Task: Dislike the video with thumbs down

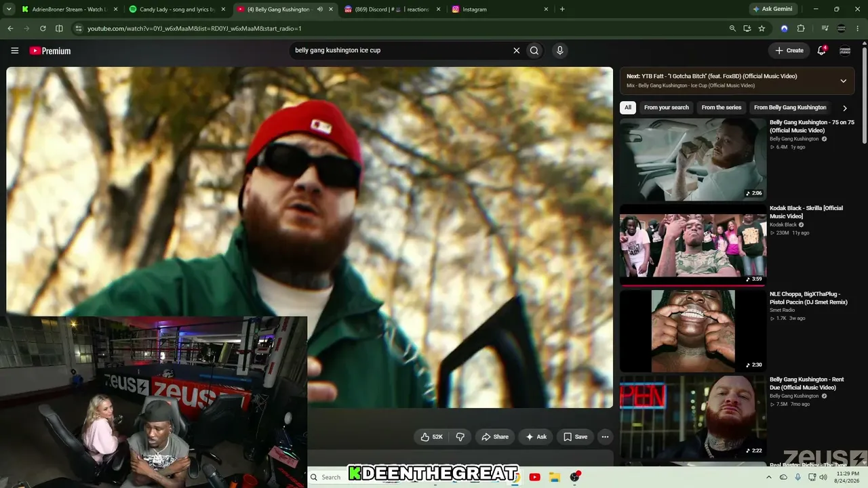Action: tap(460, 437)
